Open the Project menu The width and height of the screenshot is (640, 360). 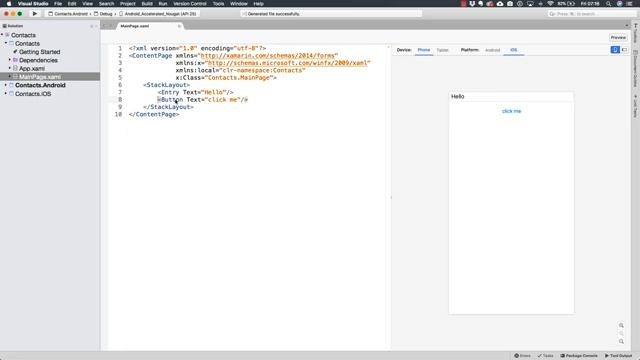coord(127,4)
